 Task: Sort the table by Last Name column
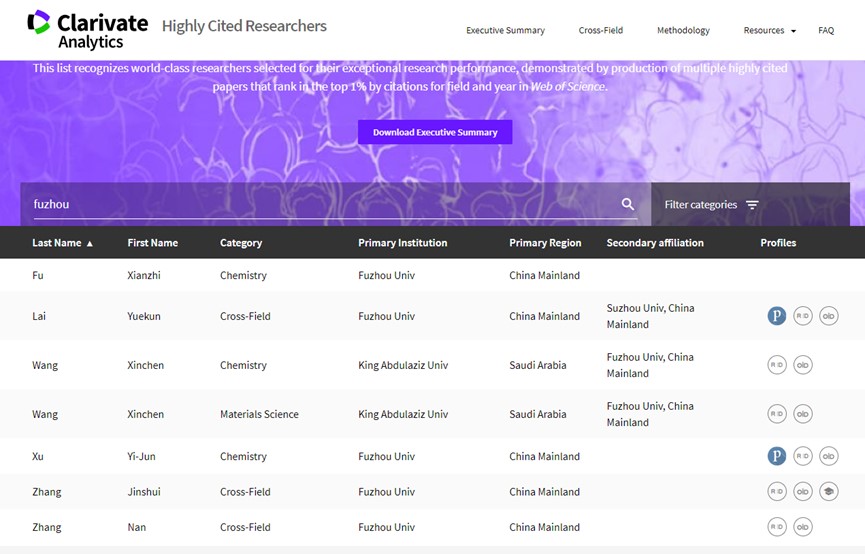62,243
